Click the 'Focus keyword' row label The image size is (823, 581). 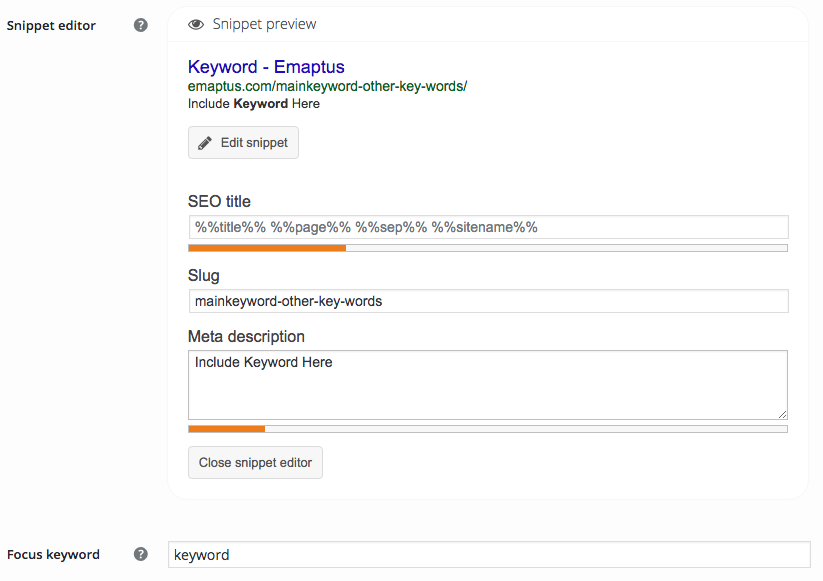point(53,555)
